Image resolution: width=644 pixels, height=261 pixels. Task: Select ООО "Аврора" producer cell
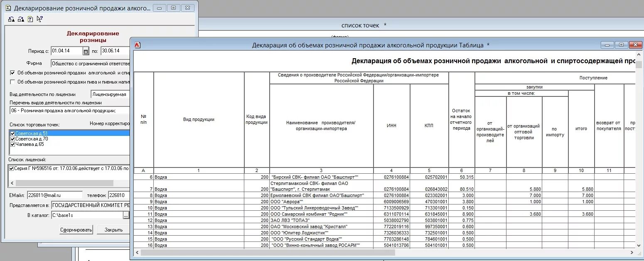coord(322,202)
